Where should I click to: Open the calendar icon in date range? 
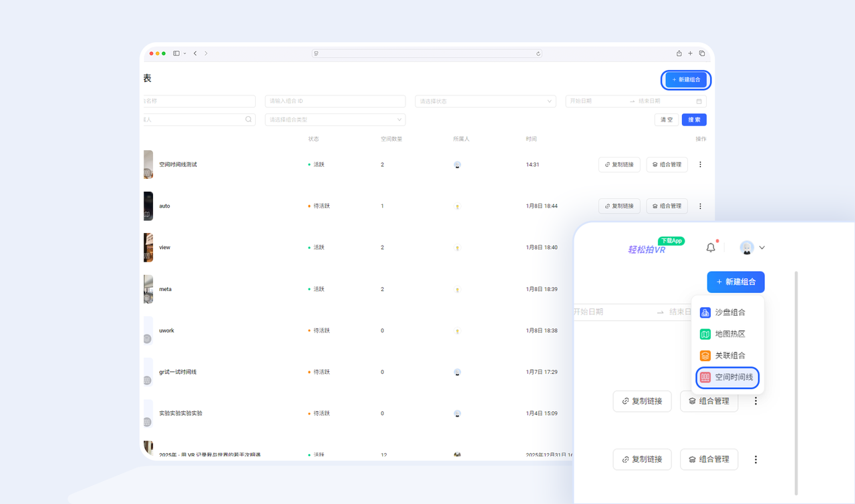tap(699, 101)
